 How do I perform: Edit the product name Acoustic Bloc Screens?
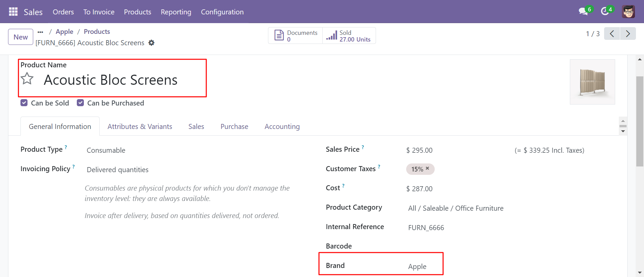(x=111, y=80)
